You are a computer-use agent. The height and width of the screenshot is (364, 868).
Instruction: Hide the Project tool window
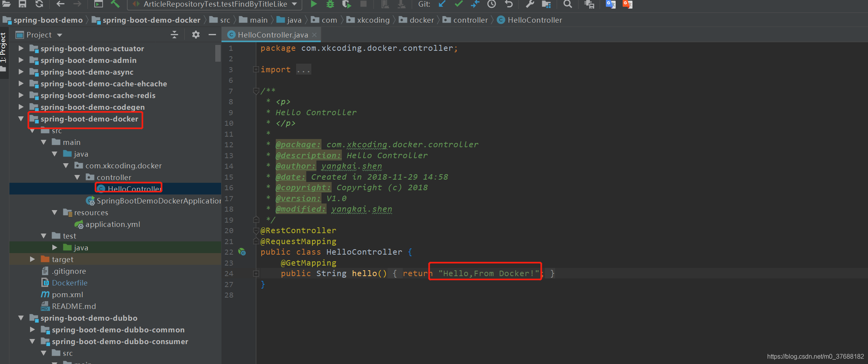pos(212,35)
